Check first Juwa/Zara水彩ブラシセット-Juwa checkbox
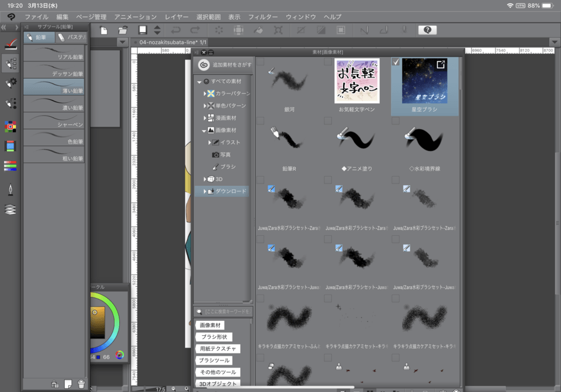 261,239
